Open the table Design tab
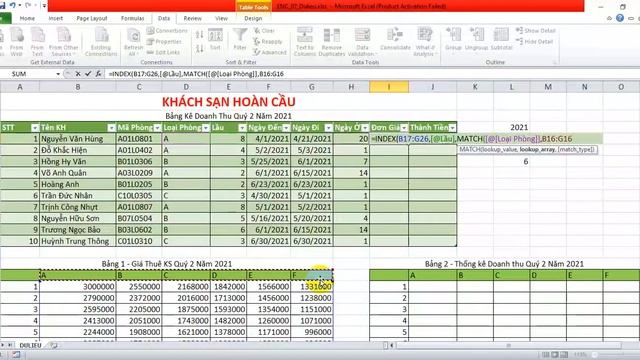The image size is (640, 360). [x=253, y=18]
